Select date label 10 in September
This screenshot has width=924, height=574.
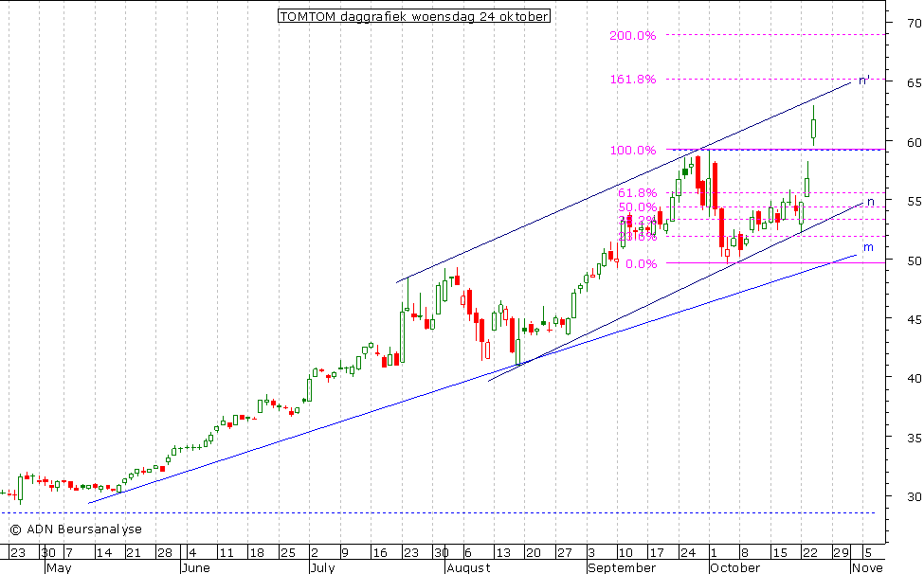(625, 553)
